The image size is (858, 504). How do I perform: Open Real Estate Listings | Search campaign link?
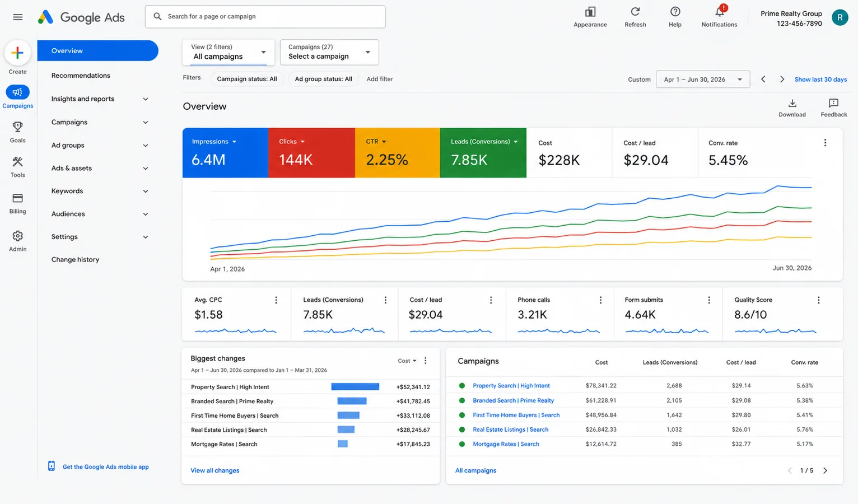(511, 430)
